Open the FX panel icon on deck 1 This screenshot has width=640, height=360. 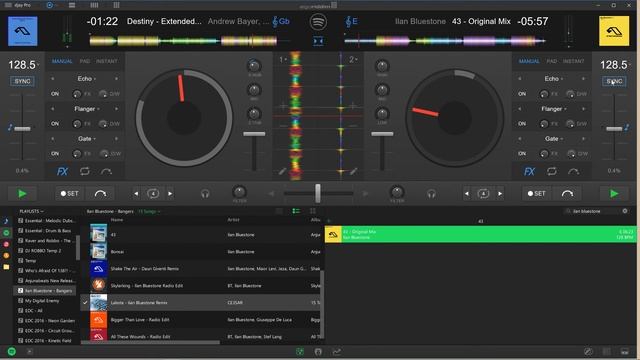click(x=62, y=171)
